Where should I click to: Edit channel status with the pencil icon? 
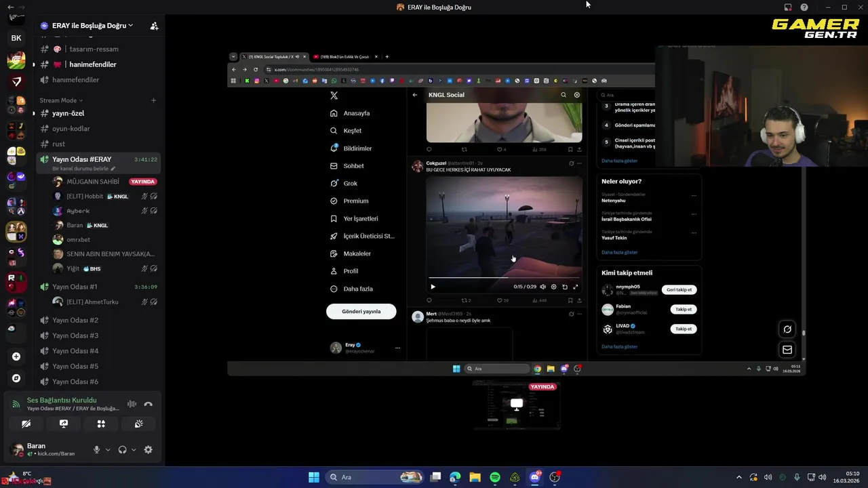(x=113, y=169)
